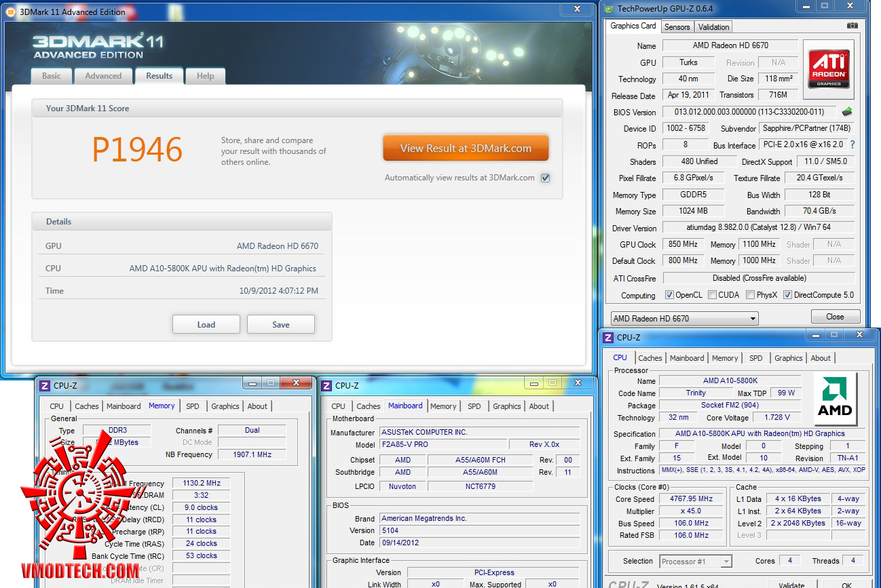Viewport: 881px width, 588px height.
Task: Click the CAS Latency 9.0 clocks value
Action: point(202,507)
